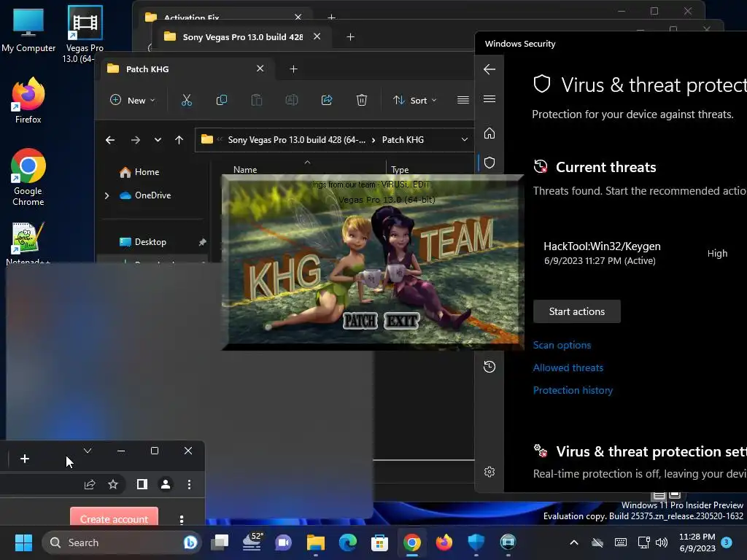
Task: Expand recent locations chevron in Explorer navigation
Action: click(x=158, y=140)
